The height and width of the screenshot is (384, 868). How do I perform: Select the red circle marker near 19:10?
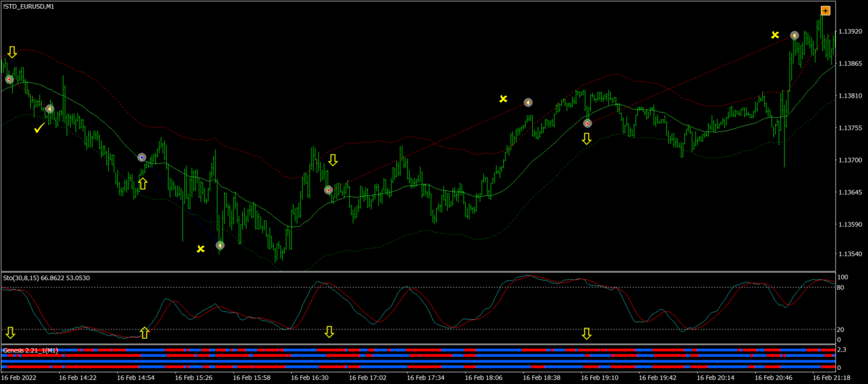(587, 123)
